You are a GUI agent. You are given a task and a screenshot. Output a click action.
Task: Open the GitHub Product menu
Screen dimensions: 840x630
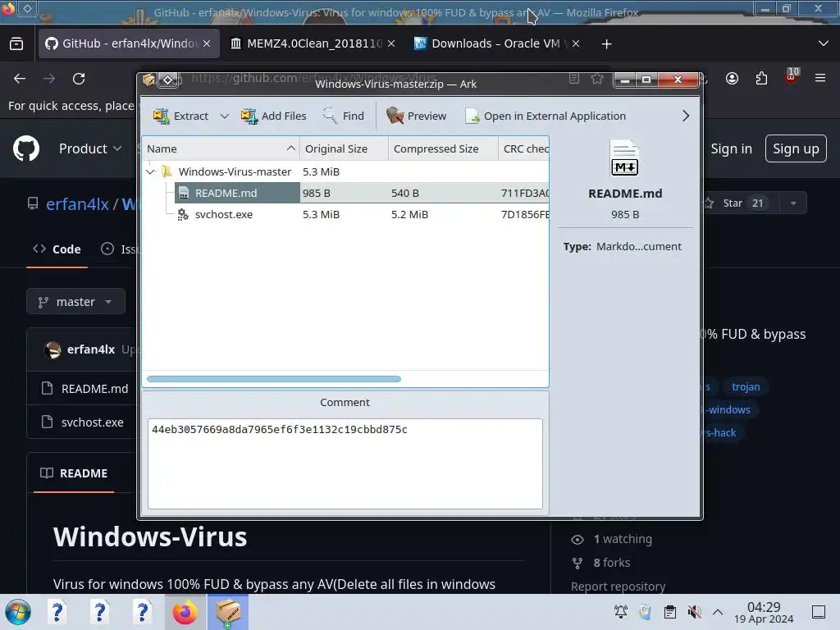[x=90, y=148]
